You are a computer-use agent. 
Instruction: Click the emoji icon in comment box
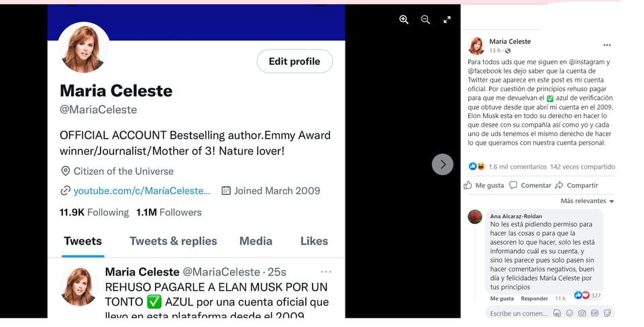coord(570,313)
